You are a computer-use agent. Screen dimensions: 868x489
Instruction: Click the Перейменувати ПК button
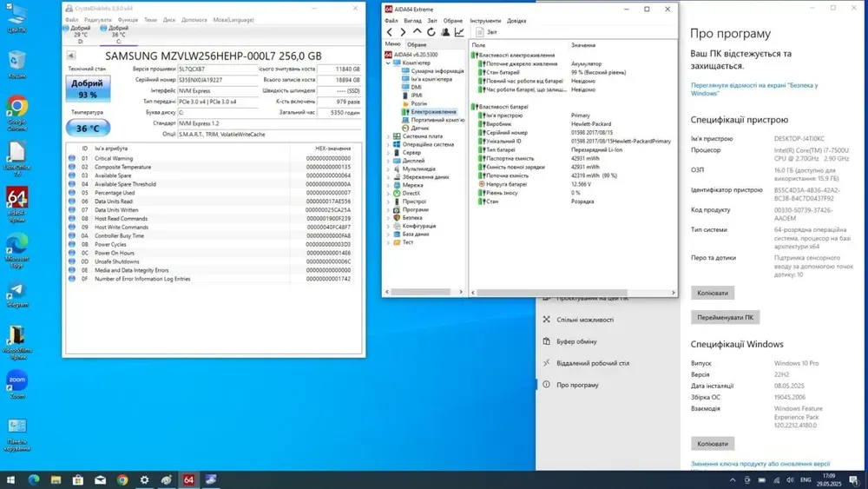(725, 318)
